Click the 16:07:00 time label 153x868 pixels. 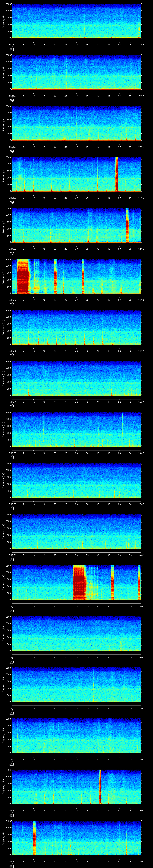pos(12,44)
